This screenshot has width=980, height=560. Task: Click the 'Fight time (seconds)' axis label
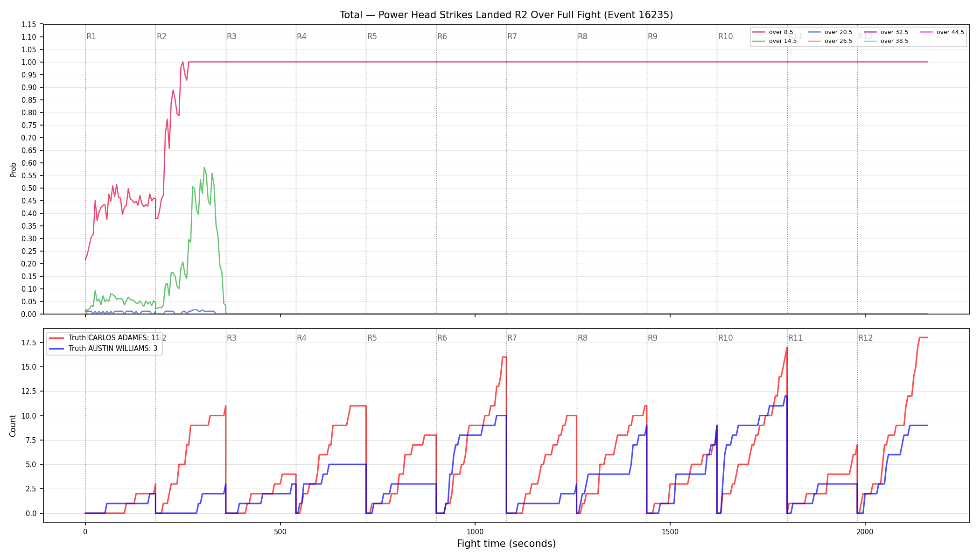506,544
